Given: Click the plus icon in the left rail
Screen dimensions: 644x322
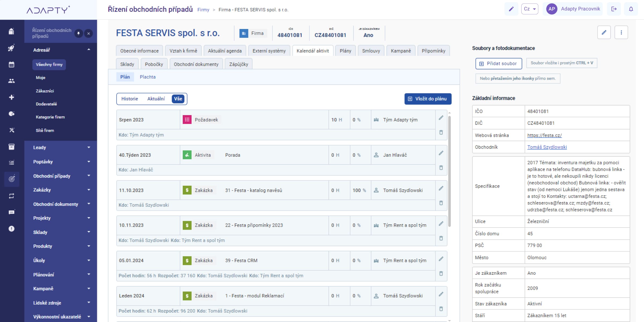Looking at the screenshot, I should (11, 97).
